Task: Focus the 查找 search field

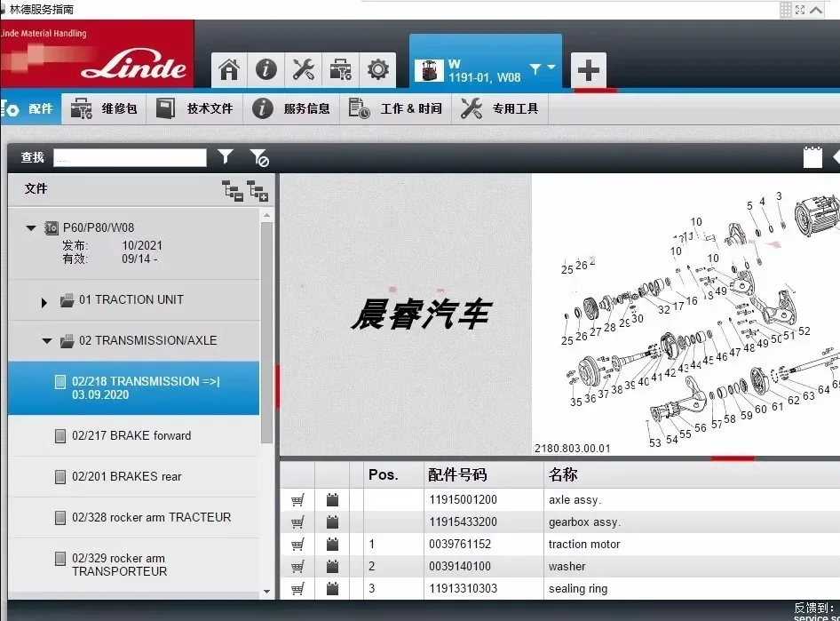Action: [130, 157]
